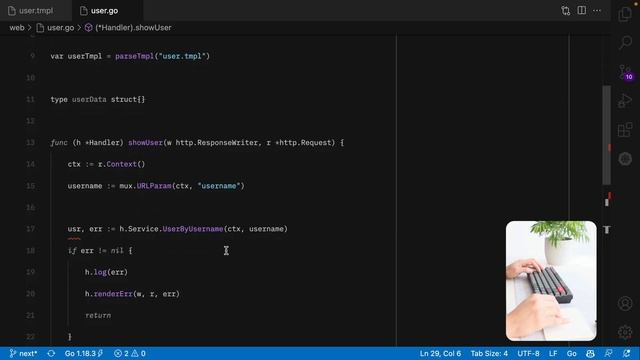Viewport: 640px width, 360px height.
Task: Click the editor vertical scrollbar thumb
Action: pos(607,135)
